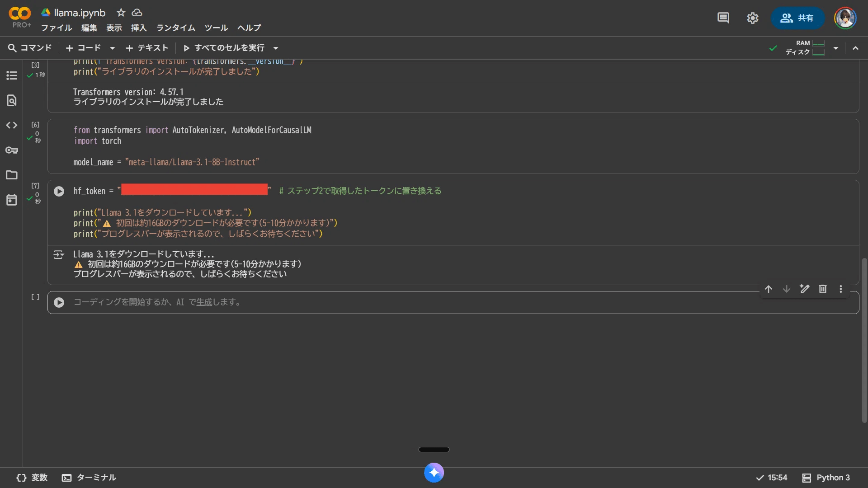Open the scheduled notebook calendar icon
Image resolution: width=868 pixels, height=488 pixels.
pyautogui.click(x=12, y=200)
